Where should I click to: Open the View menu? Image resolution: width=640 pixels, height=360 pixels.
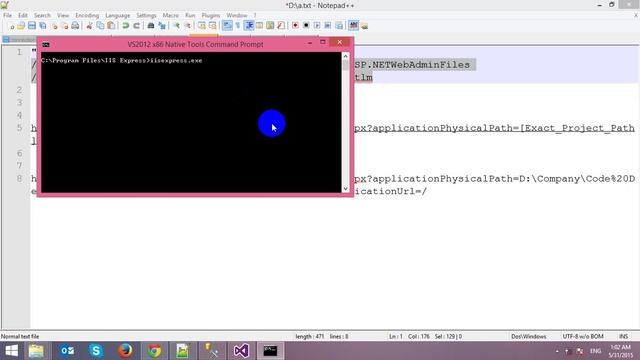point(63,16)
